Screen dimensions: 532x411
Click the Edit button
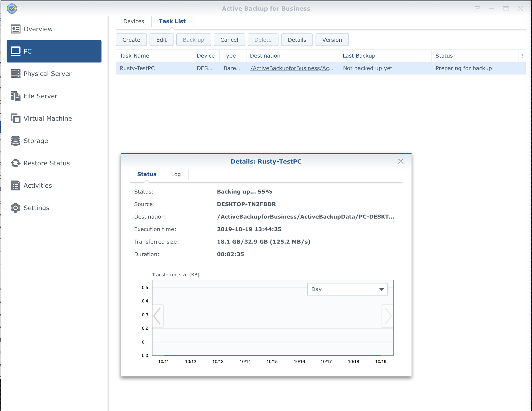coord(161,40)
